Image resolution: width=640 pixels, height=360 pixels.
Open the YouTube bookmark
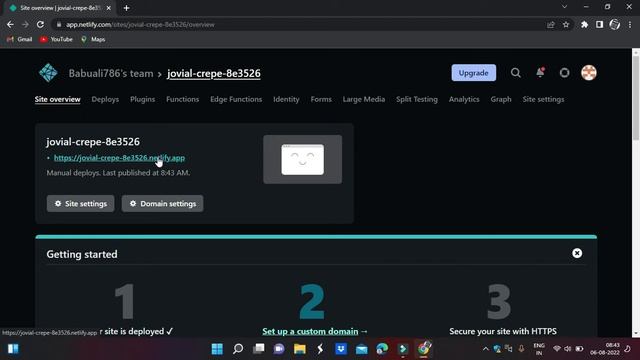(56, 39)
